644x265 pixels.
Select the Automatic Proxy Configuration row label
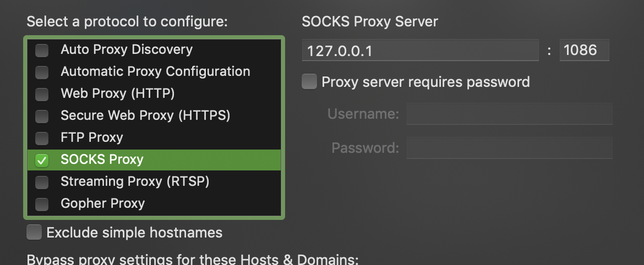pos(155,71)
